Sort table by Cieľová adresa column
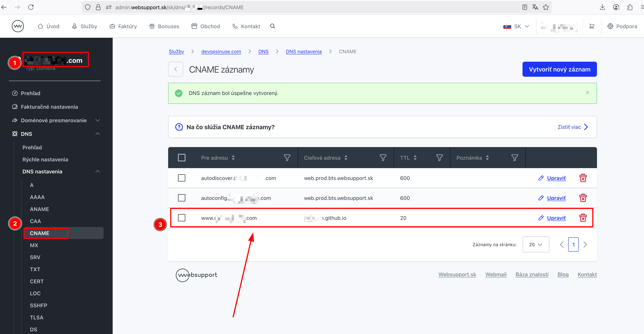The height and width of the screenshot is (334, 644). (346, 158)
